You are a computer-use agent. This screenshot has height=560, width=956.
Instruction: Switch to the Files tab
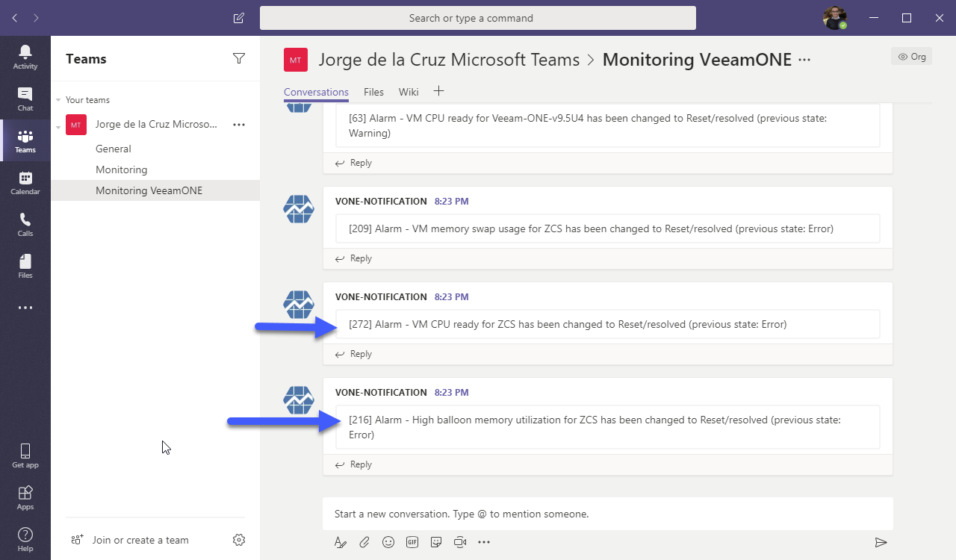tap(373, 92)
